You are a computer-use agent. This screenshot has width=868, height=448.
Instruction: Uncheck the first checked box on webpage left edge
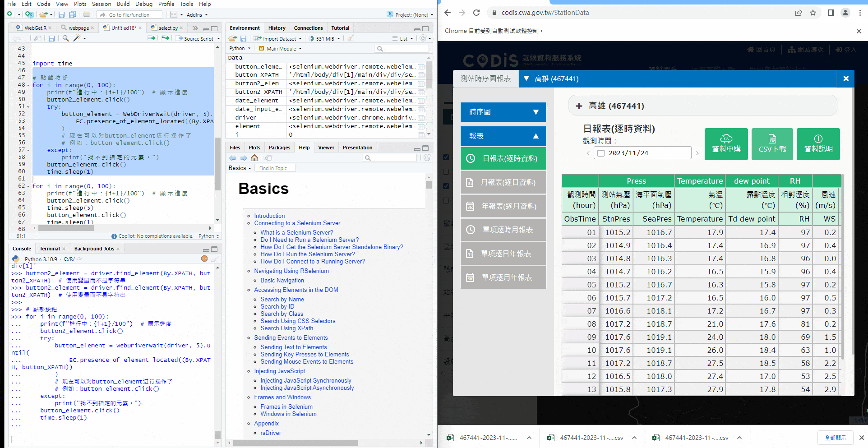tap(446, 157)
